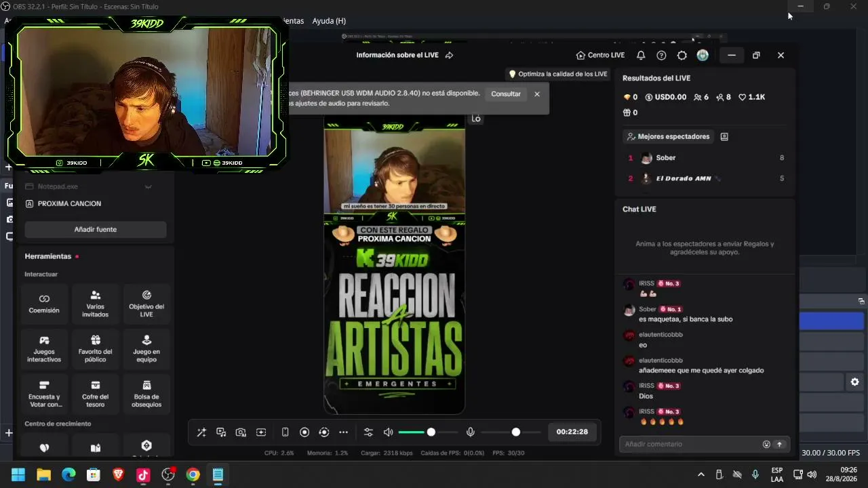The width and height of the screenshot is (868, 488).
Task: Dismiss the audio device notification
Action: (537, 94)
